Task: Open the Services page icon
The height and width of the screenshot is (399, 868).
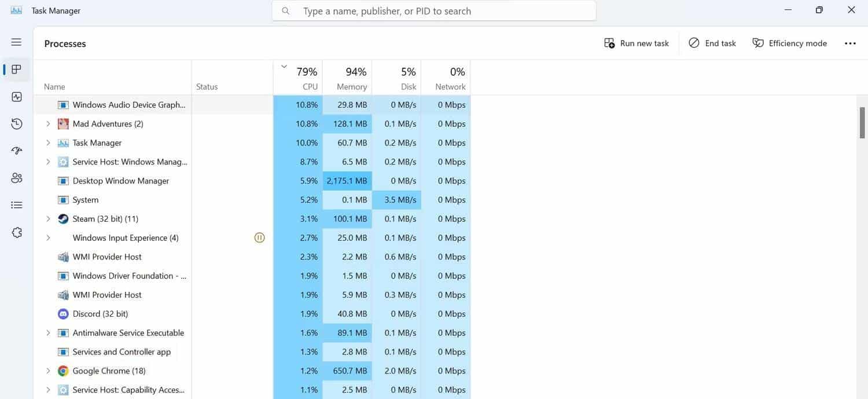Action: [x=16, y=232]
